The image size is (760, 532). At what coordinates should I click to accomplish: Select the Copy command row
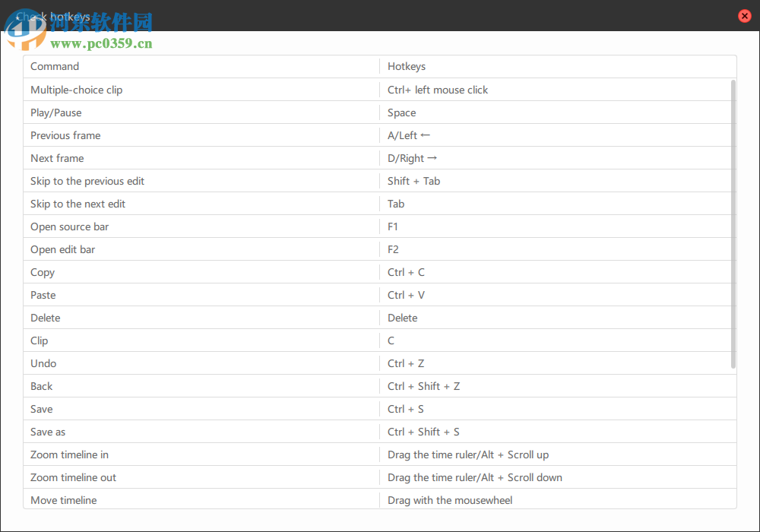pyautogui.click(x=43, y=272)
